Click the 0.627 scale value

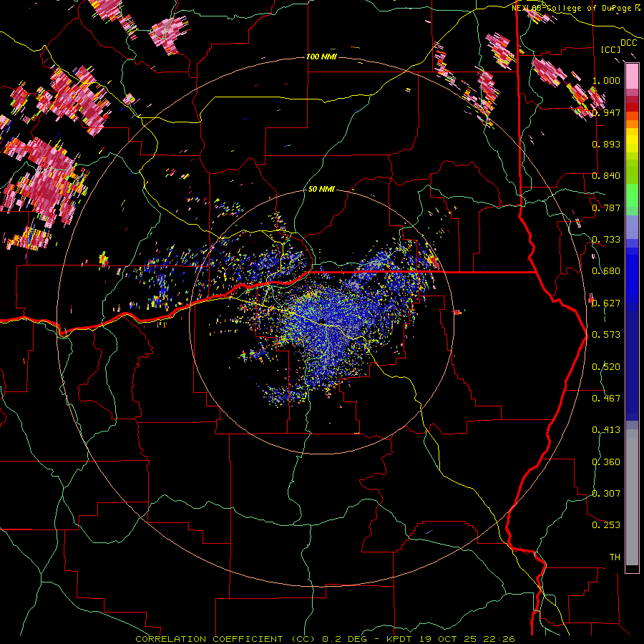(x=606, y=303)
